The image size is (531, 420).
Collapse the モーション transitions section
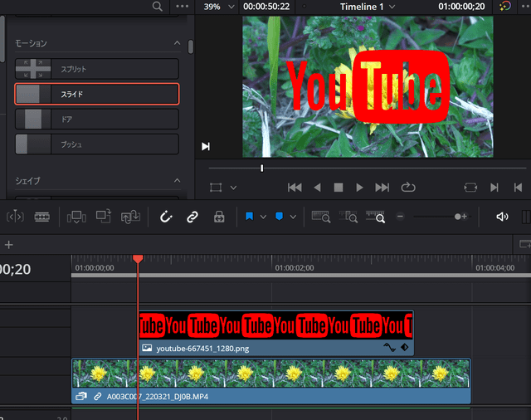177,43
